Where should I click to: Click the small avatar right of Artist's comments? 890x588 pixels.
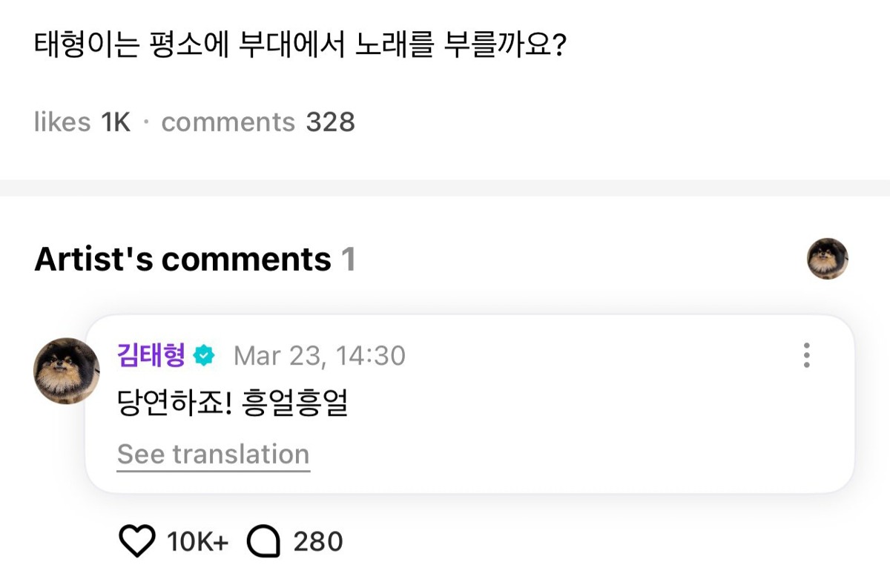pyautogui.click(x=827, y=259)
